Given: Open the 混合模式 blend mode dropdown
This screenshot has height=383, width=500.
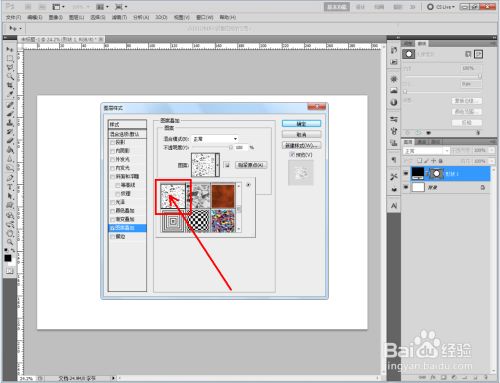Looking at the screenshot, I should coord(215,139).
